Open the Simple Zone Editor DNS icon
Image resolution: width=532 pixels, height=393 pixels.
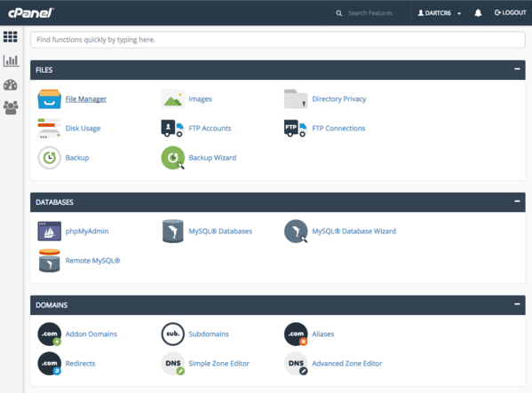click(172, 364)
